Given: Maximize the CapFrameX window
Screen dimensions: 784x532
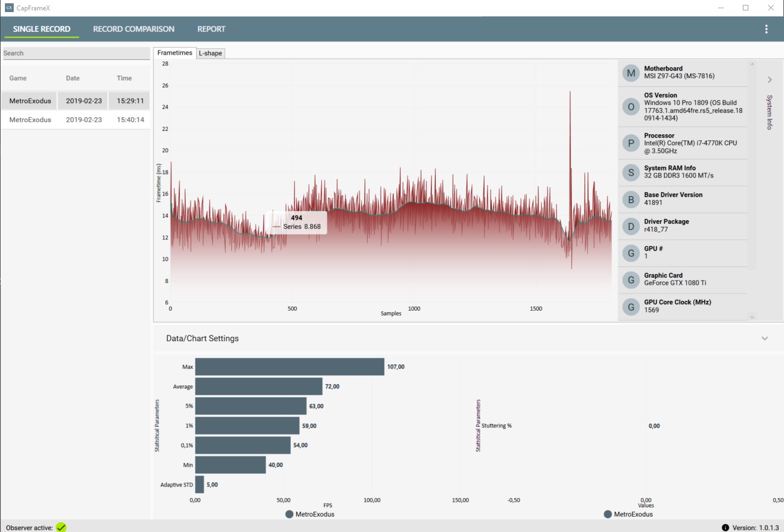Looking at the screenshot, I should (746, 8).
